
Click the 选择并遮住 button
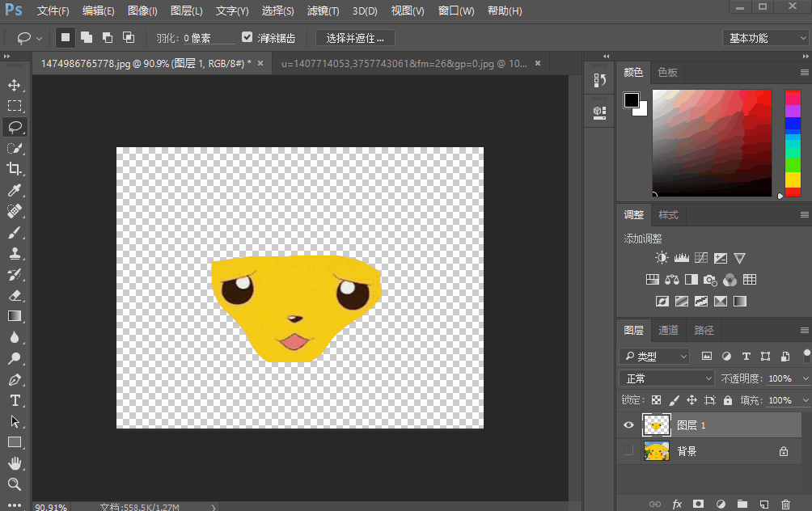[x=355, y=38]
